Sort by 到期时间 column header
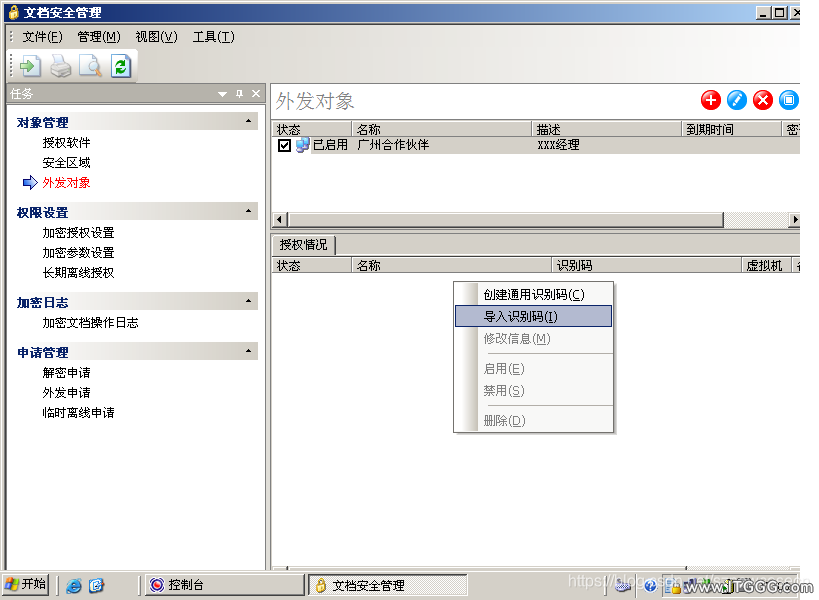Screen dimensions: 819x600 coord(731,129)
